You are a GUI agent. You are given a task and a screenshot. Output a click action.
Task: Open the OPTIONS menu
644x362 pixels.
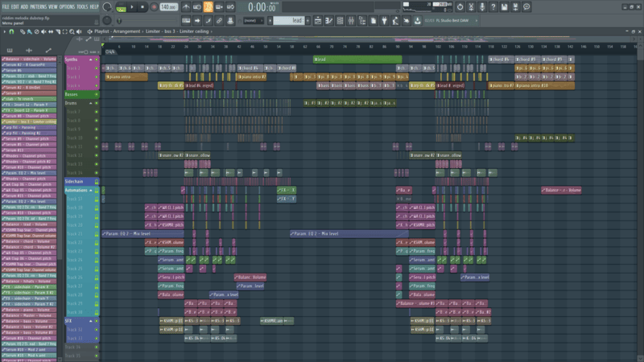click(x=67, y=6)
